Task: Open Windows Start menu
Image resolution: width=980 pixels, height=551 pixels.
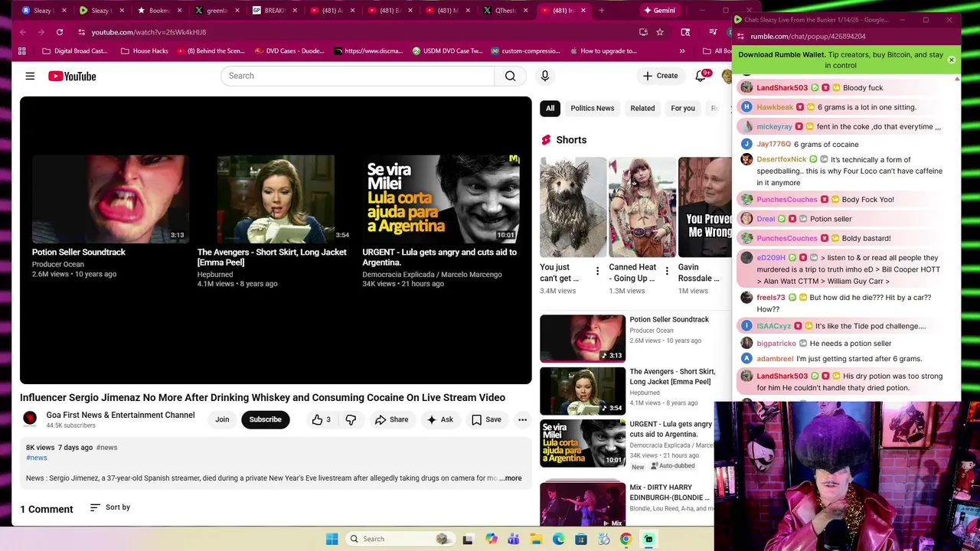Action: [332, 539]
